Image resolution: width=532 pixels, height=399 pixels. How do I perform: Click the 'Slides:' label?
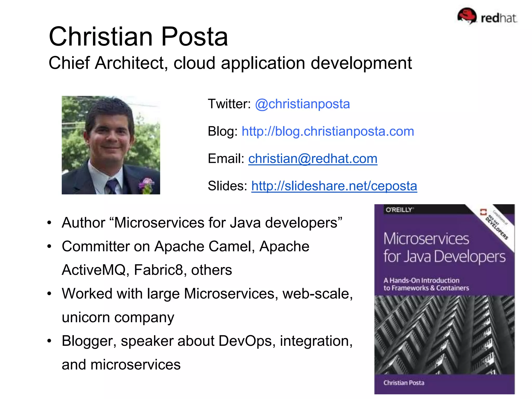point(228,186)
